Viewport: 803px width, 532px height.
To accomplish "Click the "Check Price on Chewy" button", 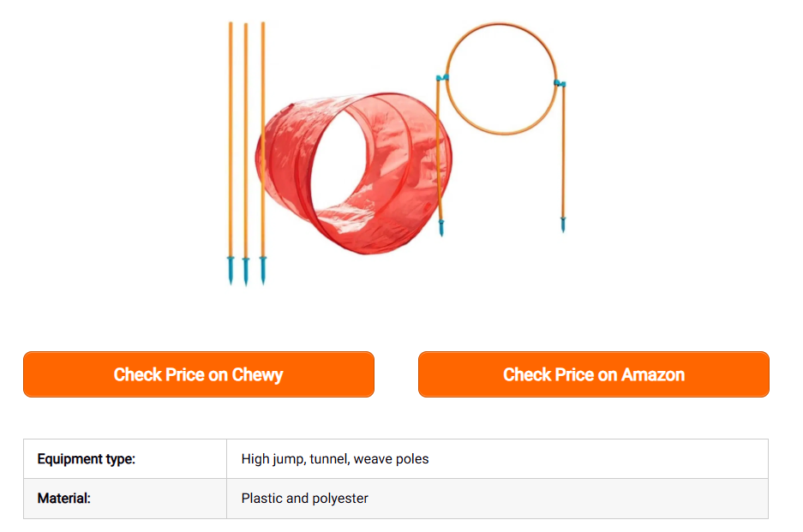I will [x=198, y=374].
